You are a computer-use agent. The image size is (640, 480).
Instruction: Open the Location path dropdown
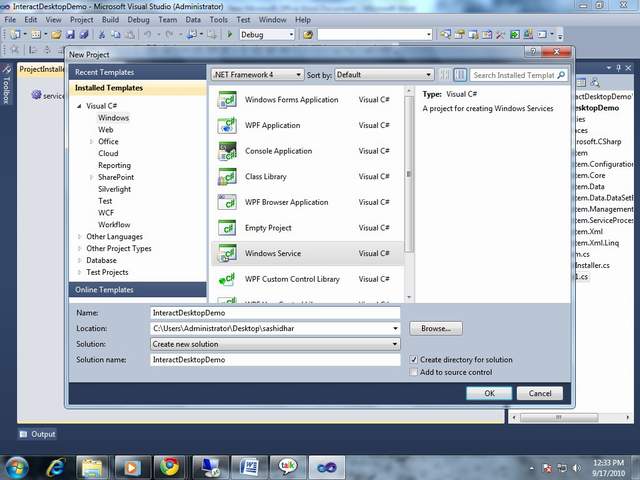click(x=395, y=329)
